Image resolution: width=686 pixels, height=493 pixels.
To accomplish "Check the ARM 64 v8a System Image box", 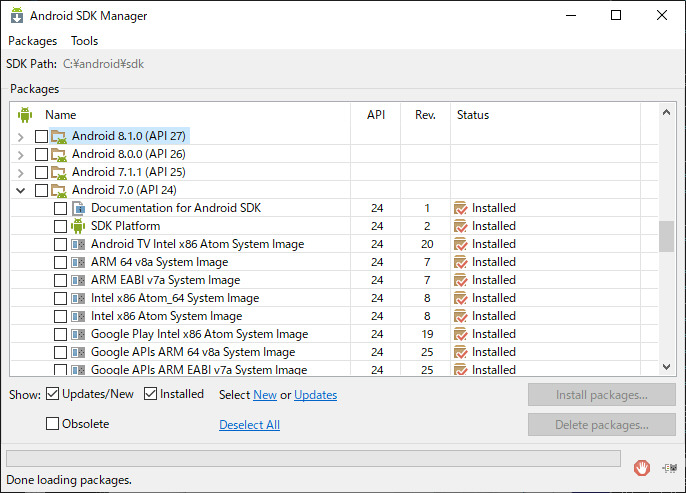I will coord(61,262).
